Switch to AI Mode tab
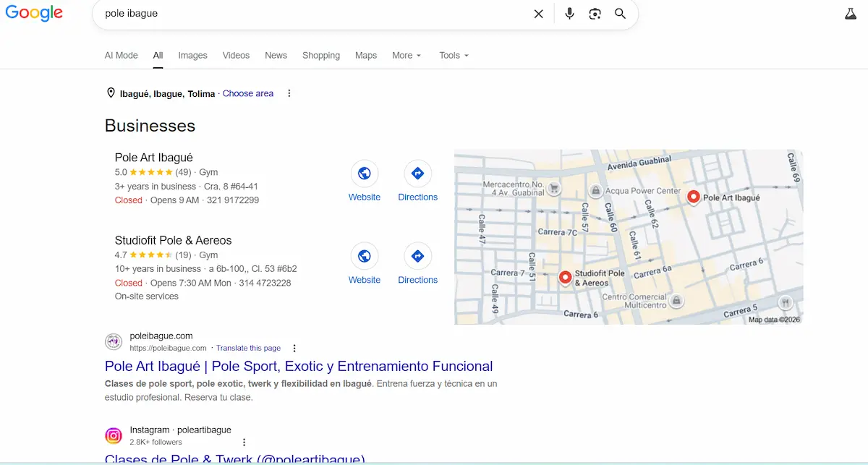Screen dimensions: 868x465 [121, 55]
